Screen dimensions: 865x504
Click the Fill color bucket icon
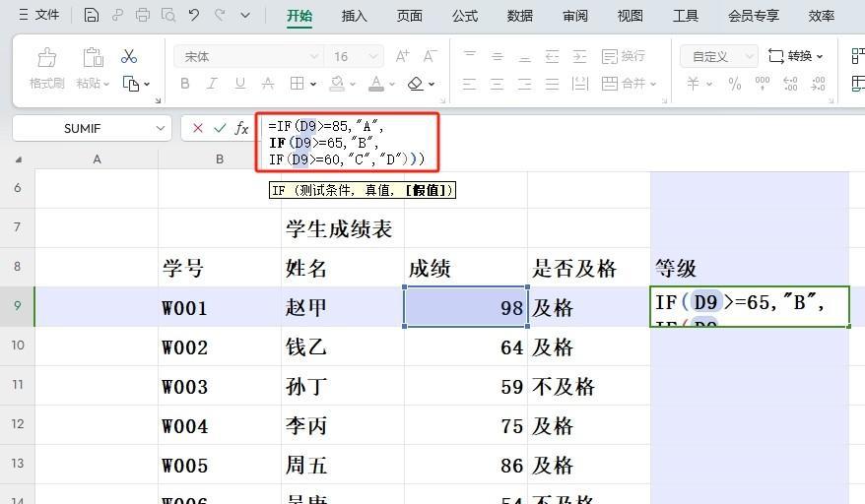(337, 84)
